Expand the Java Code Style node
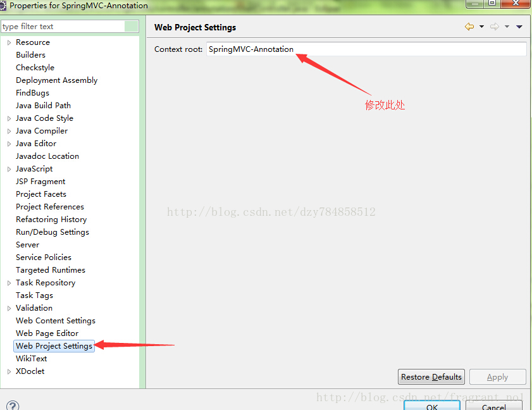This screenshot has width=532, height=410. pos(9,118)
